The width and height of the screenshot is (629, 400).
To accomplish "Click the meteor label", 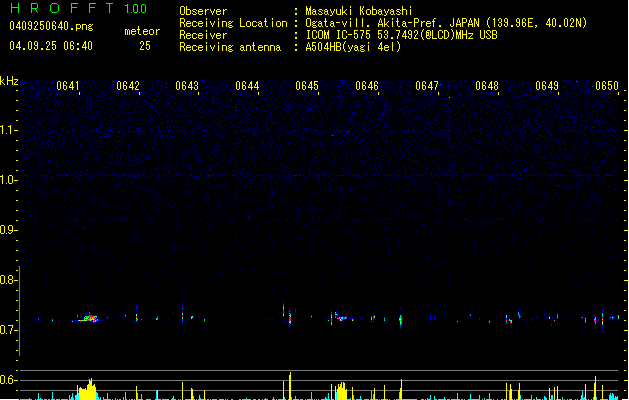I will [142, 31].
